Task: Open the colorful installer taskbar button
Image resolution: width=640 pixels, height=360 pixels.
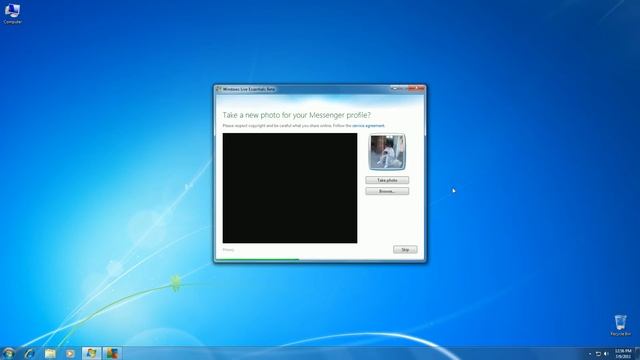Action: [111, 353]
